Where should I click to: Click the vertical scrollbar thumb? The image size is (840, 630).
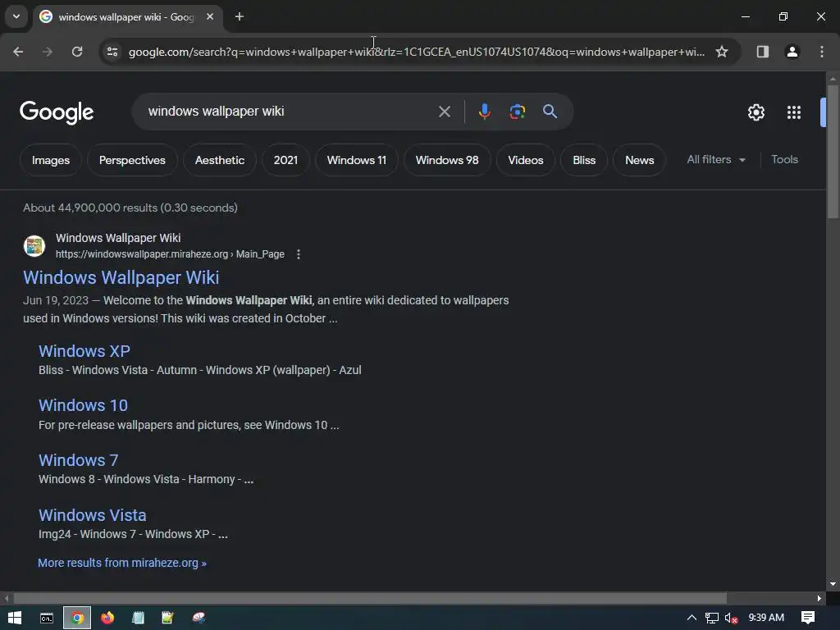point(833,151)
